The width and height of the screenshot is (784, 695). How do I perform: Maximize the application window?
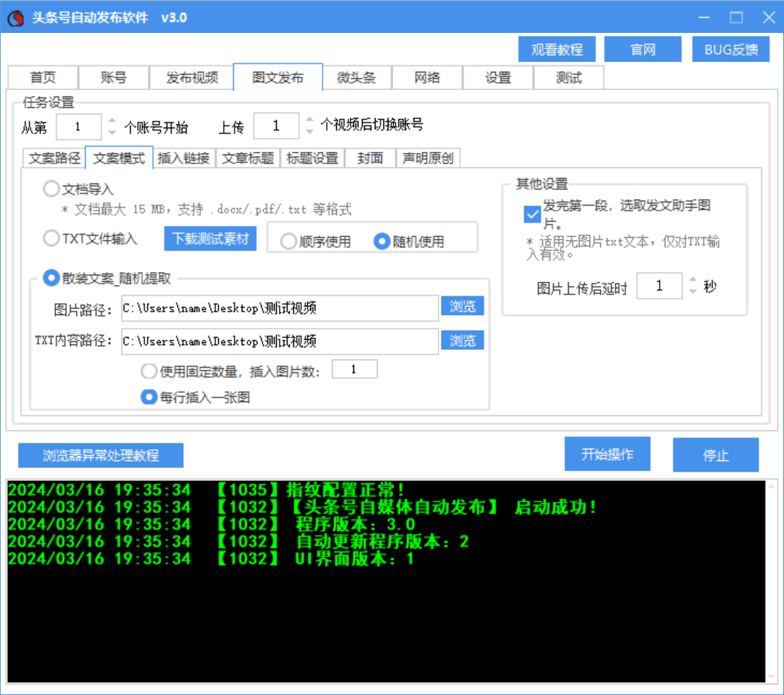point(736,17)
